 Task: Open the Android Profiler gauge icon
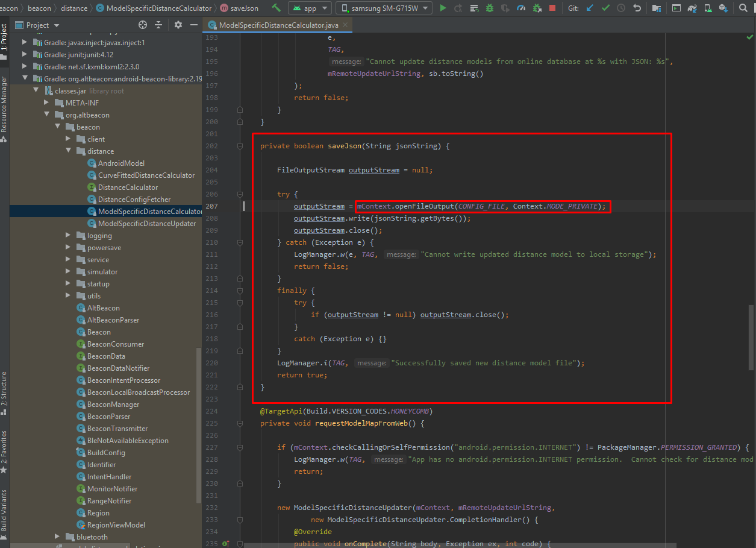521,8
